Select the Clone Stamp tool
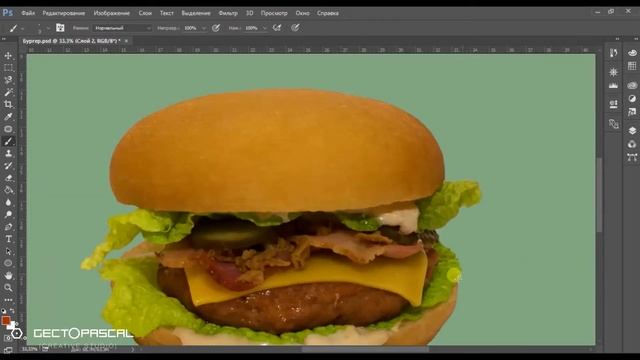The width and height of the screenshot is (640, 360). click(8, 153)
